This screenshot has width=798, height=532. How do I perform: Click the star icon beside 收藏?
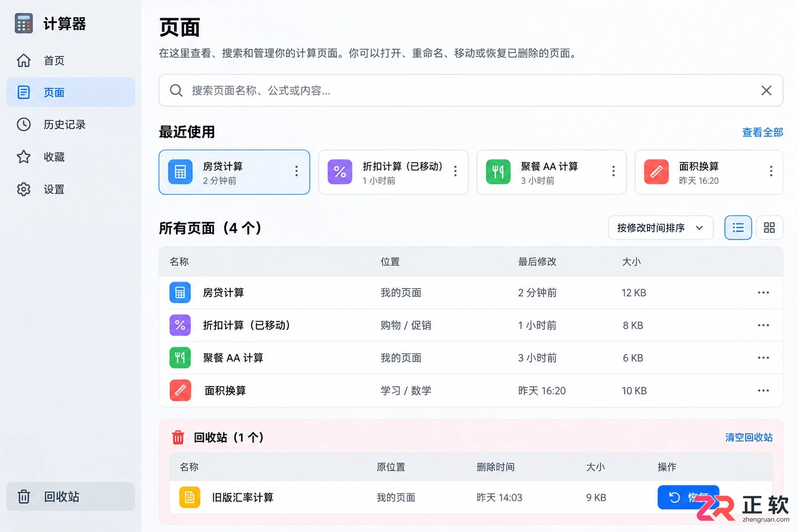24,157
